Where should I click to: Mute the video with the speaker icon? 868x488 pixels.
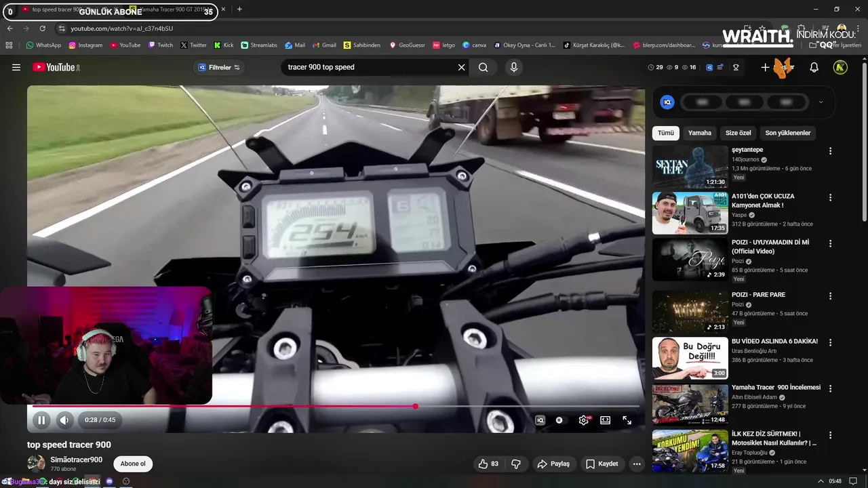tap(64, 420)
